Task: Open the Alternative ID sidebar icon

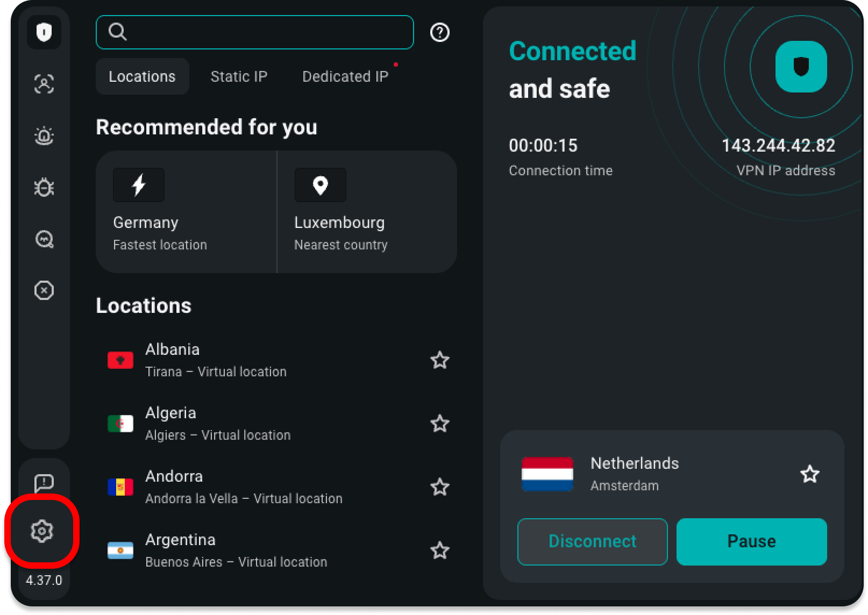Action: tap(44, 84)
